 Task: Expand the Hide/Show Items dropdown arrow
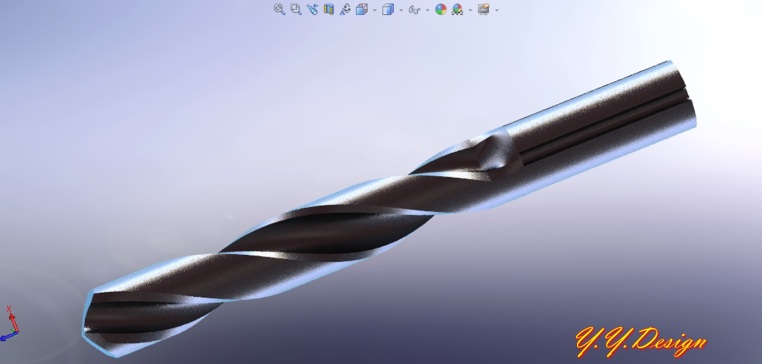pos(427,10)
